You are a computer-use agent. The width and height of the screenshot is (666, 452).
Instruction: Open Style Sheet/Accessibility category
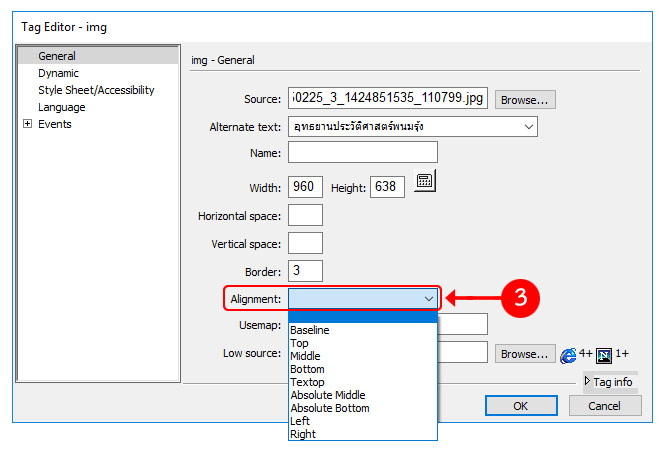(x=96, y=90)
